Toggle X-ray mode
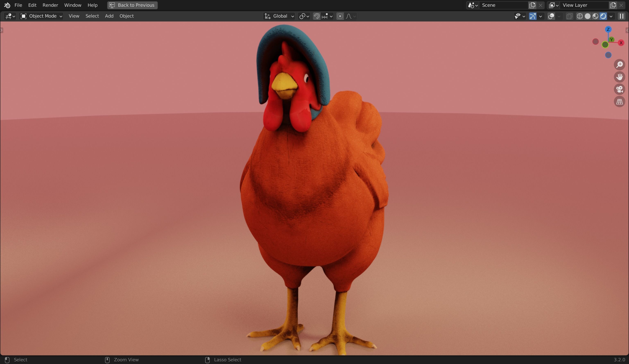The height and width of the screenshot is (364, 629). 569,16
